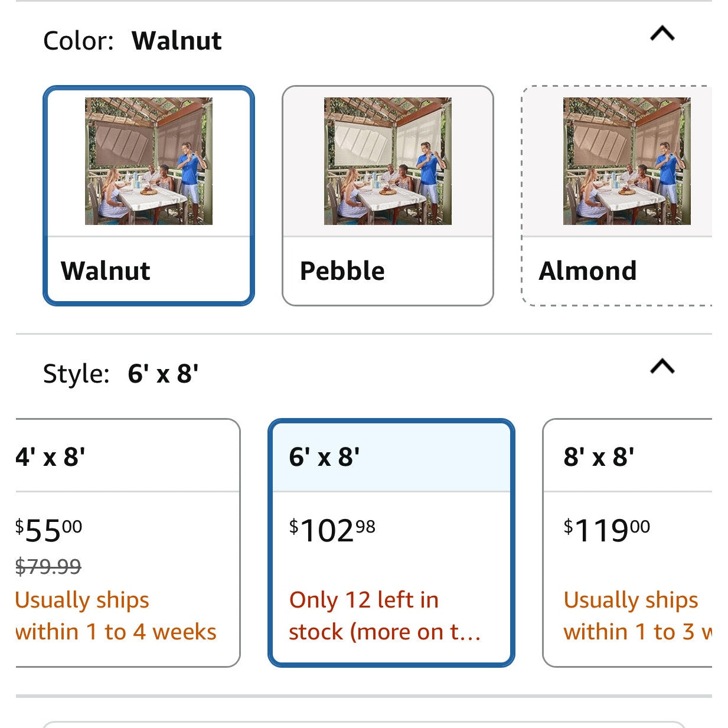Collapse the Color section chevron
This screenshot has height=728, width=728.
pyautogui.click(x=662, y=34)
